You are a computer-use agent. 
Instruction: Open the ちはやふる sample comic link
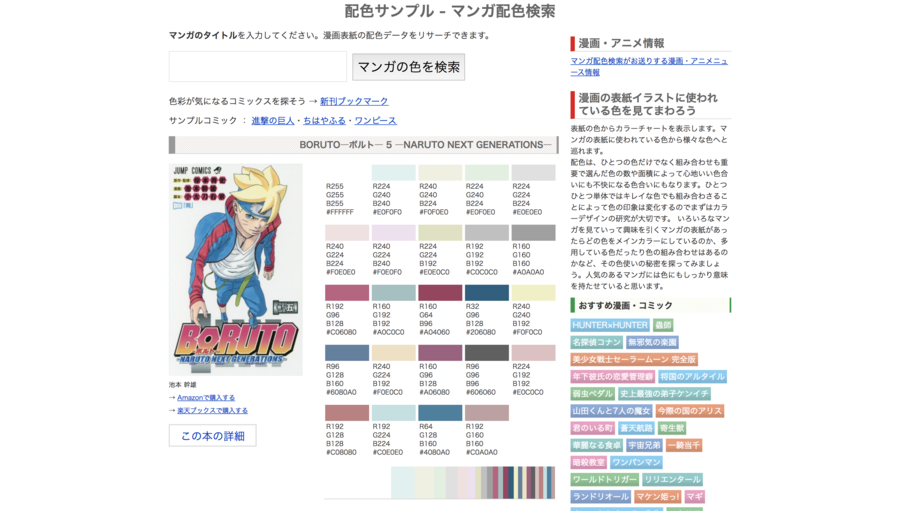[324, 121]
